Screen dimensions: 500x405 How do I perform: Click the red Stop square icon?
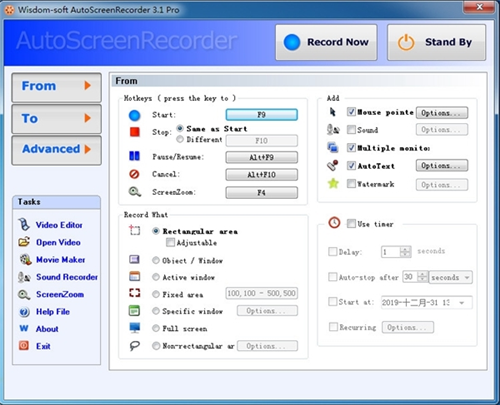[135, 132]
